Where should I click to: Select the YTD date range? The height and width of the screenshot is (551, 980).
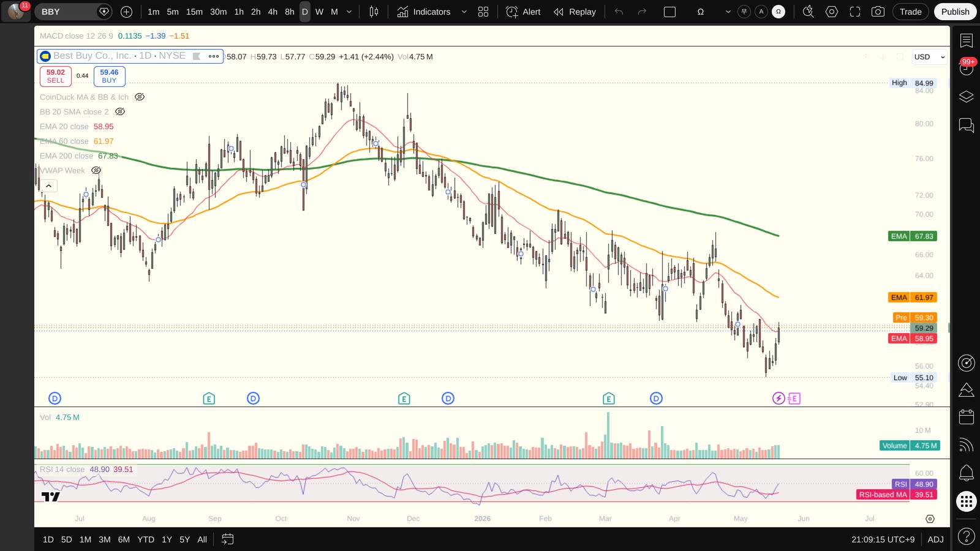point(146,539)
